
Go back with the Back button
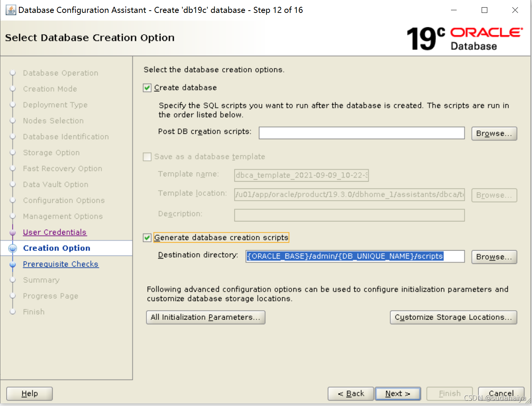coord(351,393)
